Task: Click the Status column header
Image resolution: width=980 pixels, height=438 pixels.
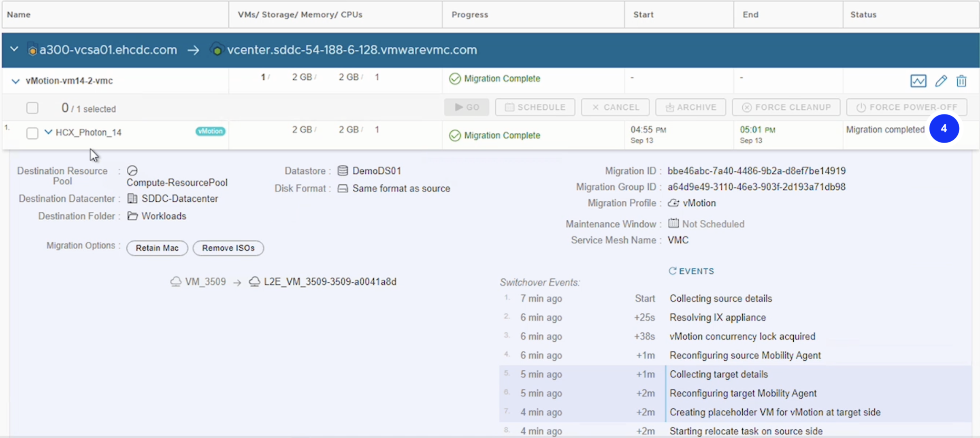Action: (x=863, y=15)
